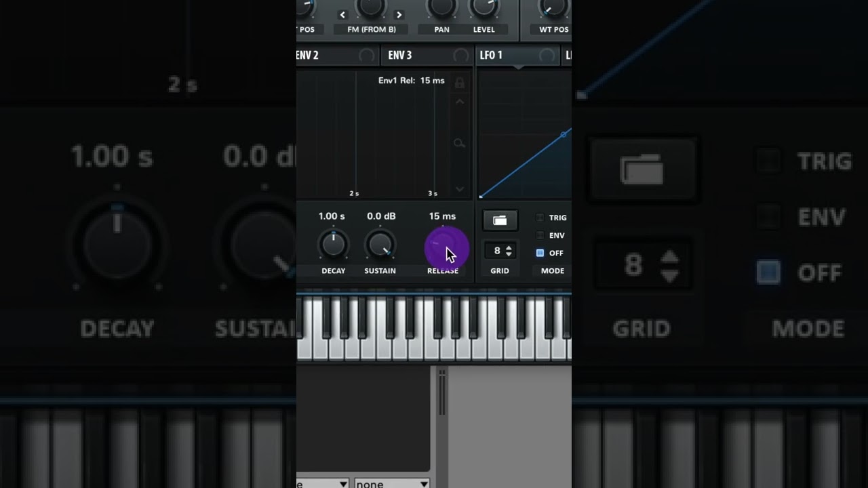
Task: Click the LFO grid value stepper arrows
Action: pos(509,251)
